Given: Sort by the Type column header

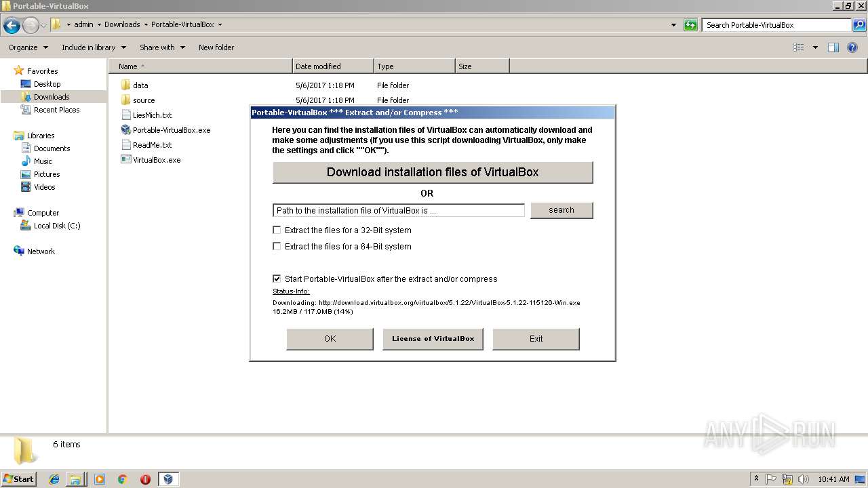Looking at the screenshot, I should (x=414, y=66).
